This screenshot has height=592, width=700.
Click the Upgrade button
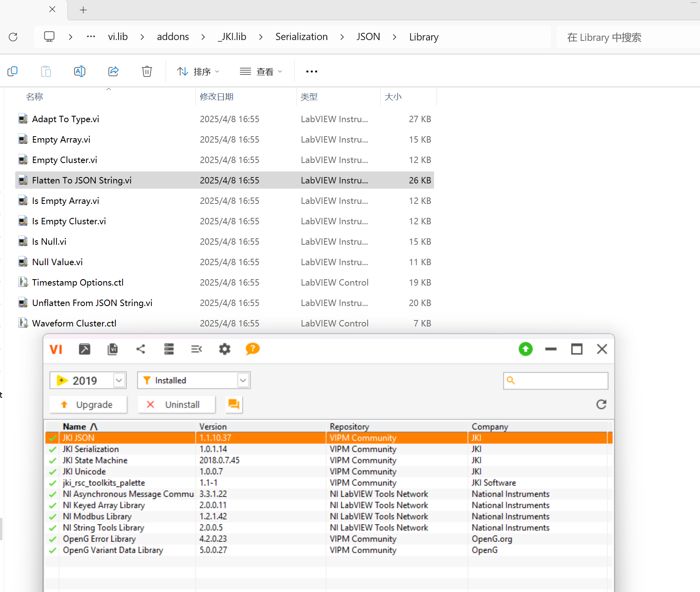click(x=88, y=405)
